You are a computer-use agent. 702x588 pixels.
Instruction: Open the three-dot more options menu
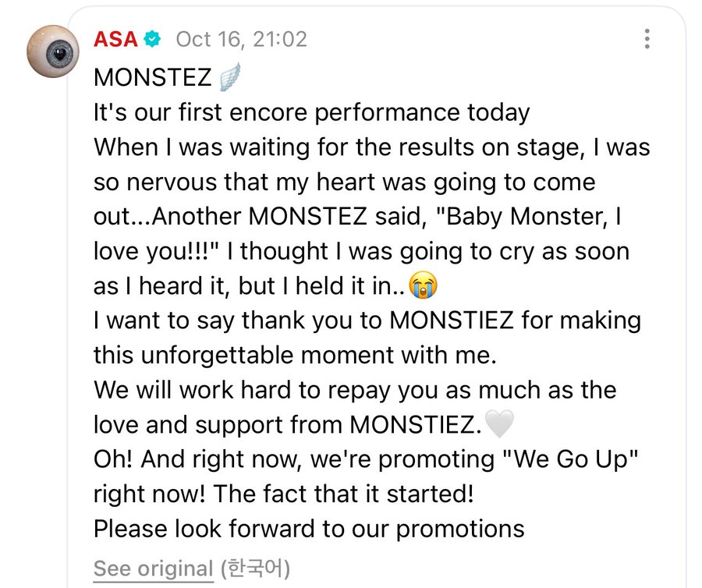(647, 39)
